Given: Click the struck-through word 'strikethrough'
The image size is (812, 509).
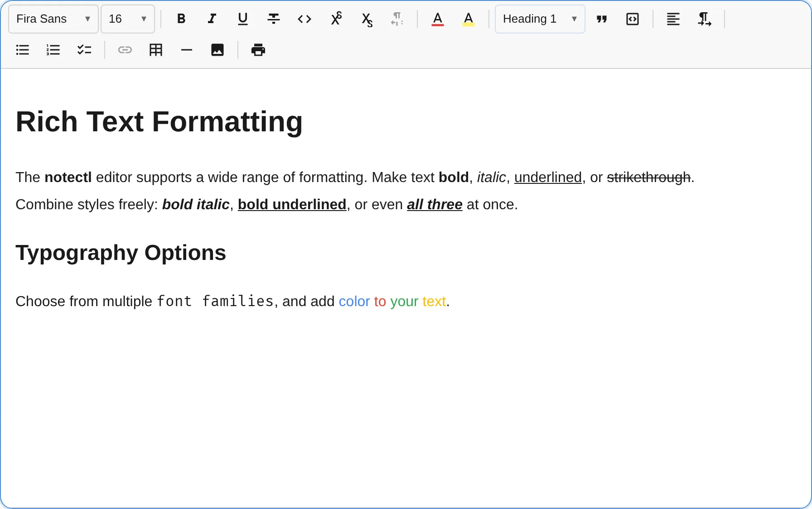Looking at the screenshot, I should [649, 177].
